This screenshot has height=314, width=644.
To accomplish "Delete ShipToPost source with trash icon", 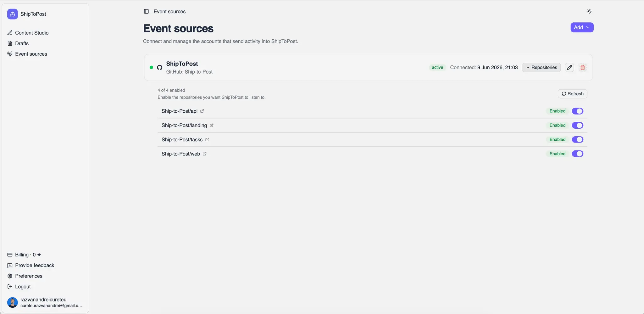I will [x=583, y=67].
